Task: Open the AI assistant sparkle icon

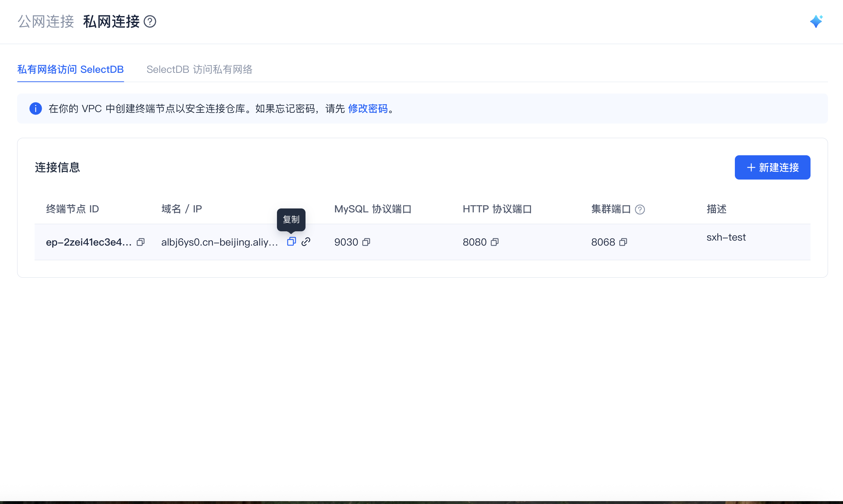Action: click(816, 21)
